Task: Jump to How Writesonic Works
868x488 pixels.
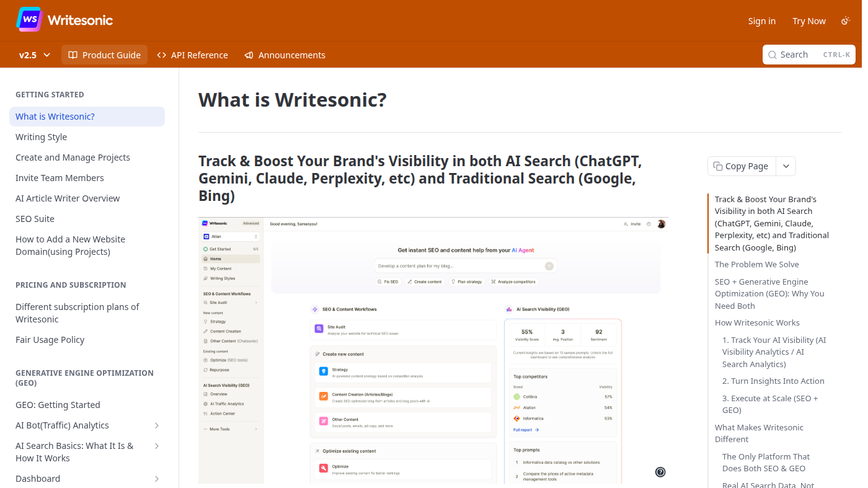Action: 757,323
